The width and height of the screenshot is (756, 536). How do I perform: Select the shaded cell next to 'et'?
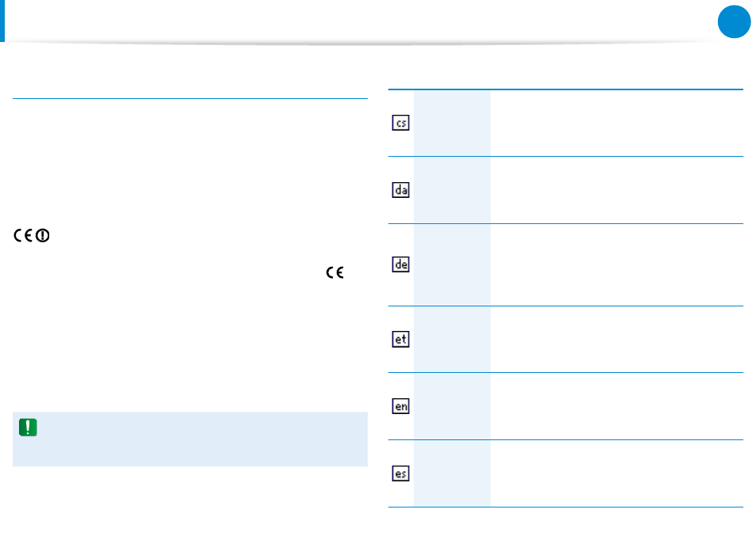452,340
